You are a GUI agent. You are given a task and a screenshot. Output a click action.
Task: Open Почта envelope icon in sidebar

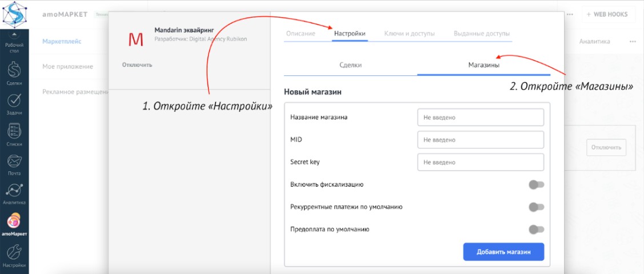click(x=14, y=164)
